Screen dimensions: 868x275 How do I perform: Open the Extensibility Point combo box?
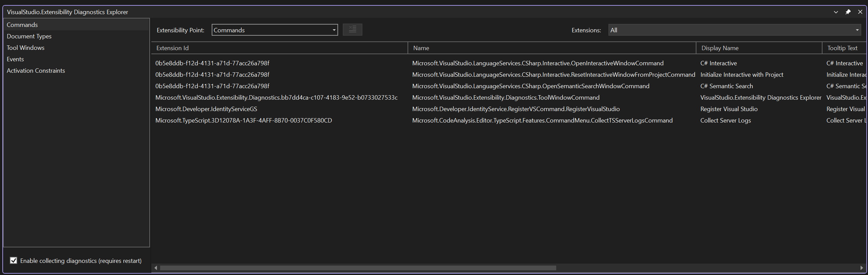point(275,30)
